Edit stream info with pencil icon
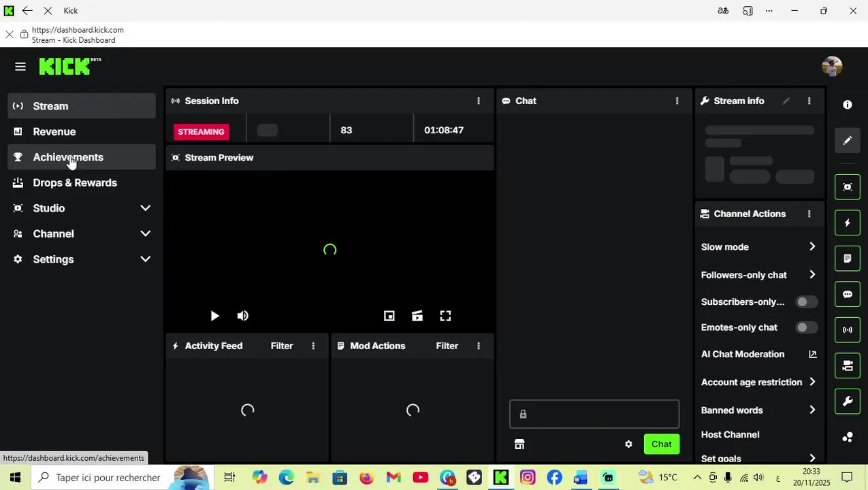868x490 pixels. (786, 101)
